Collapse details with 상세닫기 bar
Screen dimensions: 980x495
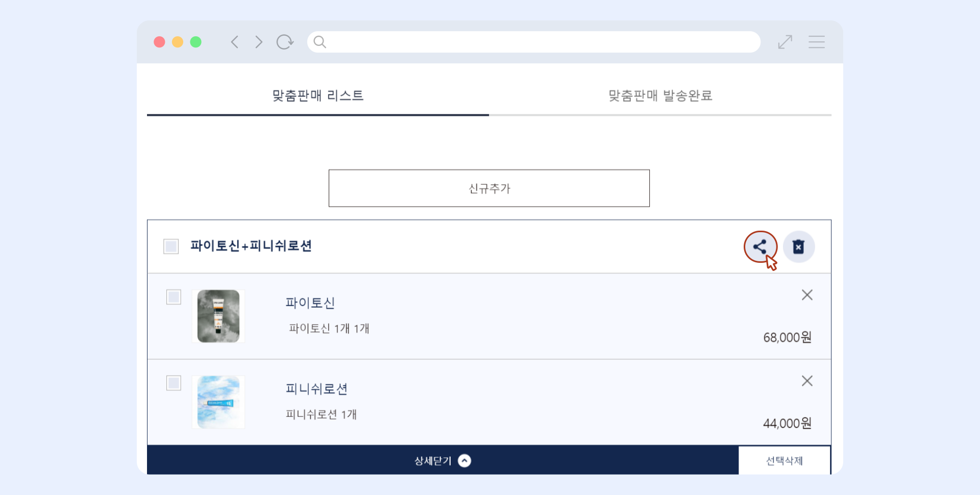442,461
